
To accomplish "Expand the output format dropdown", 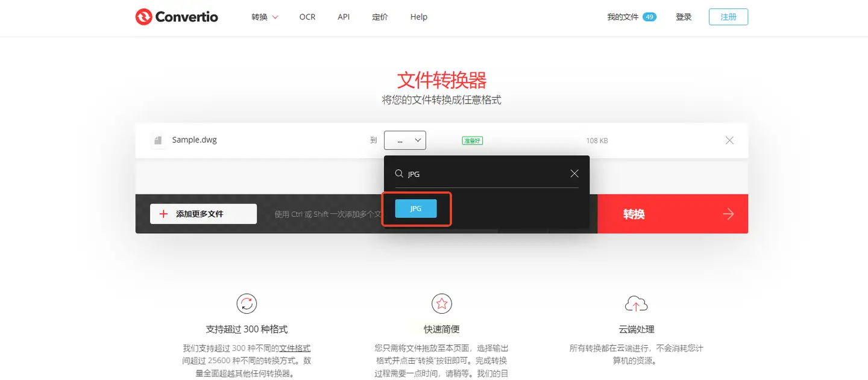I will (405, 140).
